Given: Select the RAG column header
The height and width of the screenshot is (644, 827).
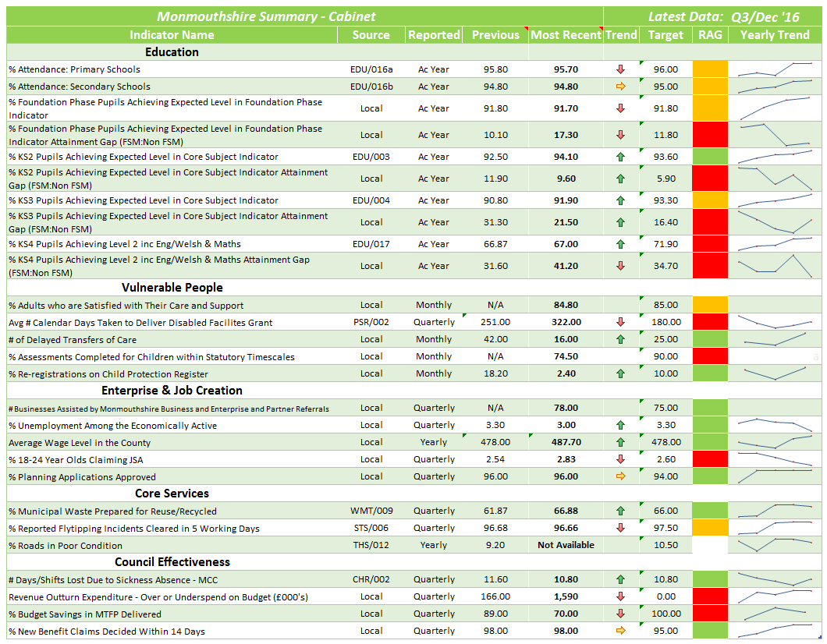Looking at the screenshot, I should [710, 35].
